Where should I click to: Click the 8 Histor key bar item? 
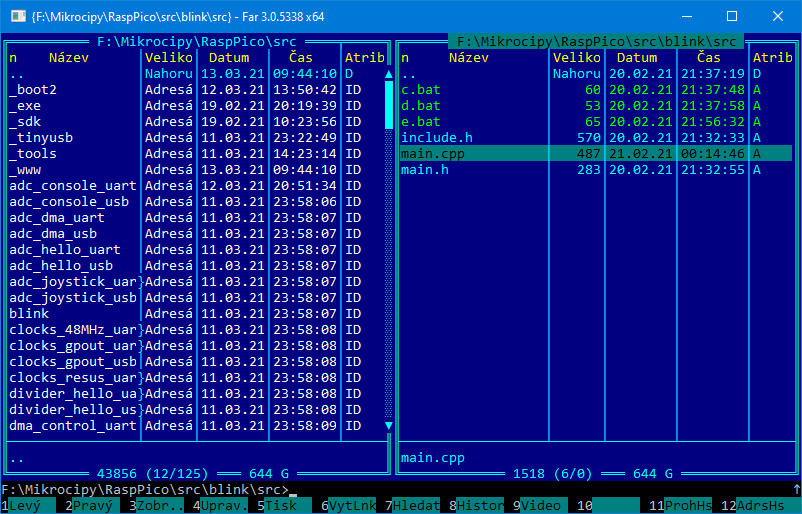[480, 506]
